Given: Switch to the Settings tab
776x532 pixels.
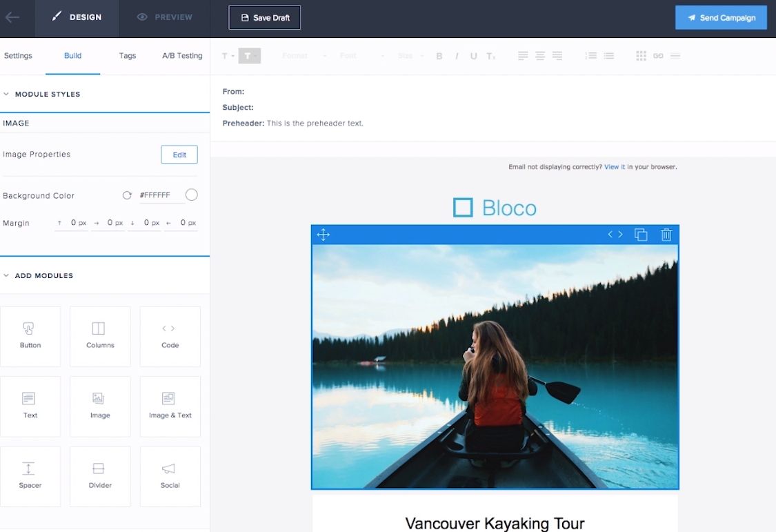Looking at the screenshot, I should [x=18, y=56].
